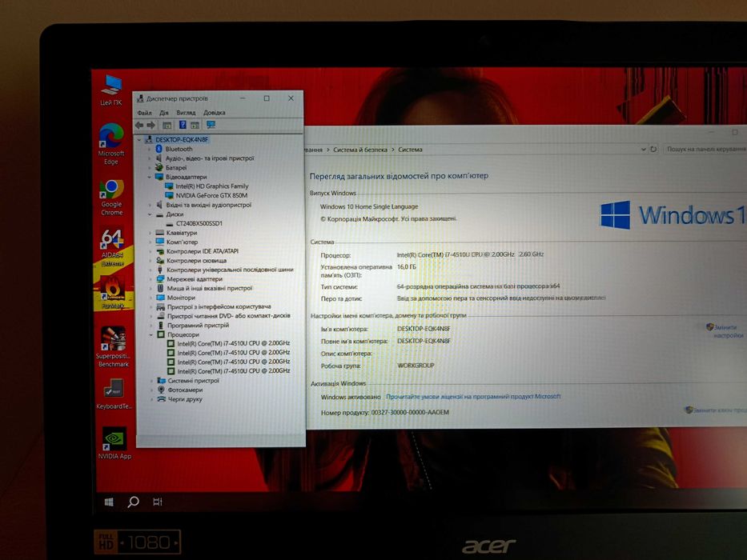Image resolution: width=747 pixels, height=560 pixels.
Task: Select the CT240BX500SSD1 disk entry
Action: 199,223
